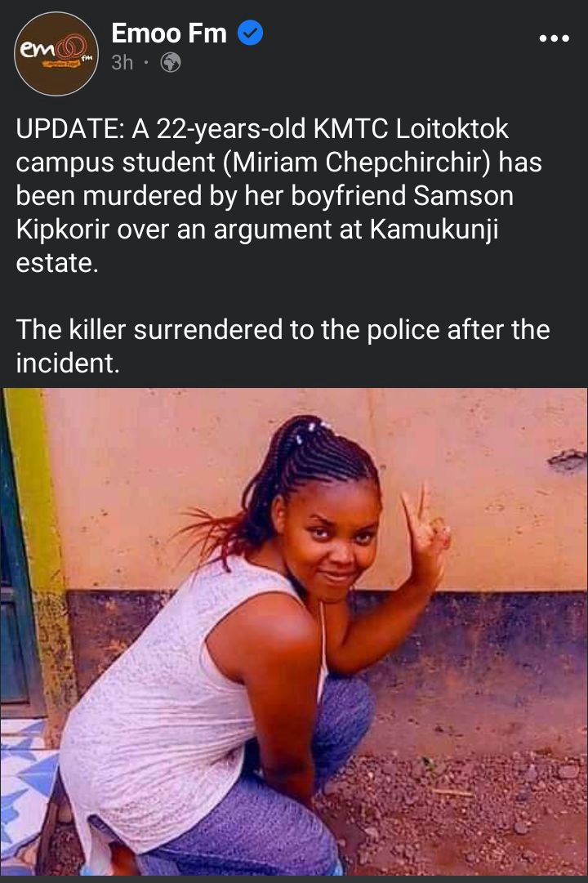Click the word 'incident.' ending the post
This screenshot has height=883, width=588.
(68, 363)
